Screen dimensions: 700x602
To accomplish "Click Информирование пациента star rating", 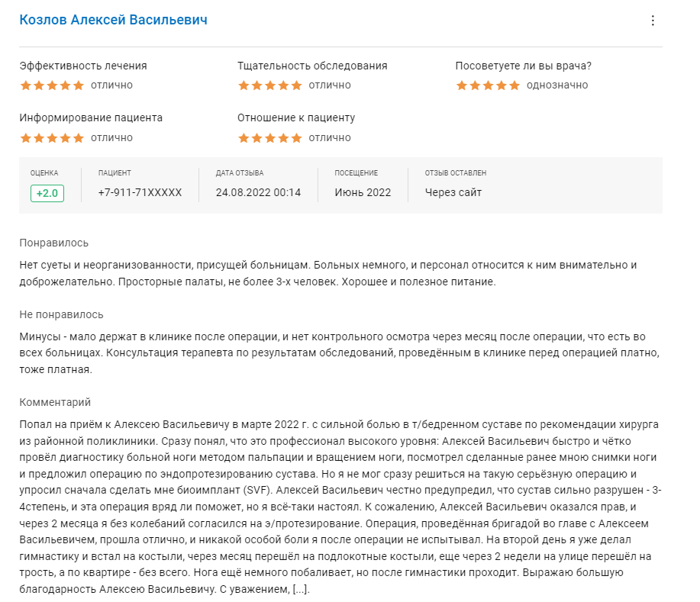I will coord(52,138).
